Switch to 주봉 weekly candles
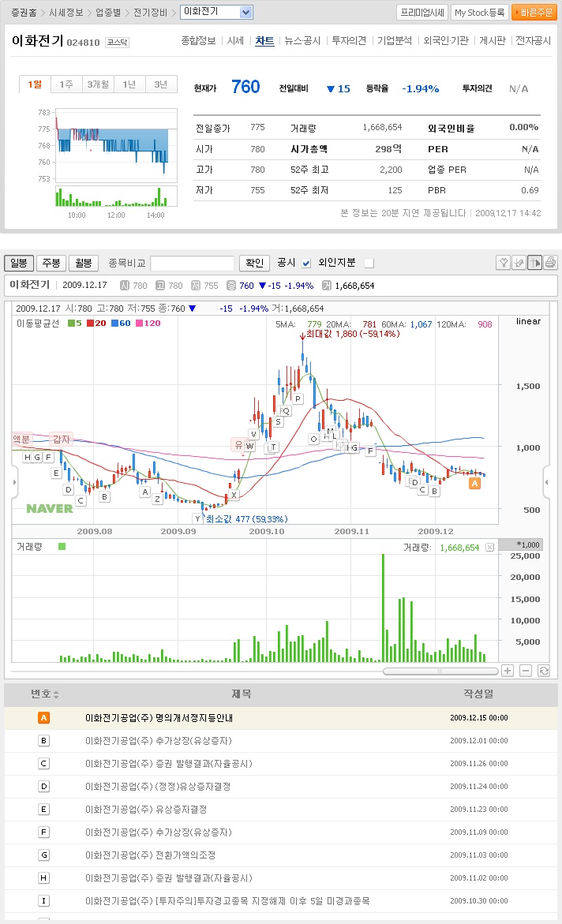The width and height of the screenshot is (562, 924). pyautogui.click(x=51, y=263)
